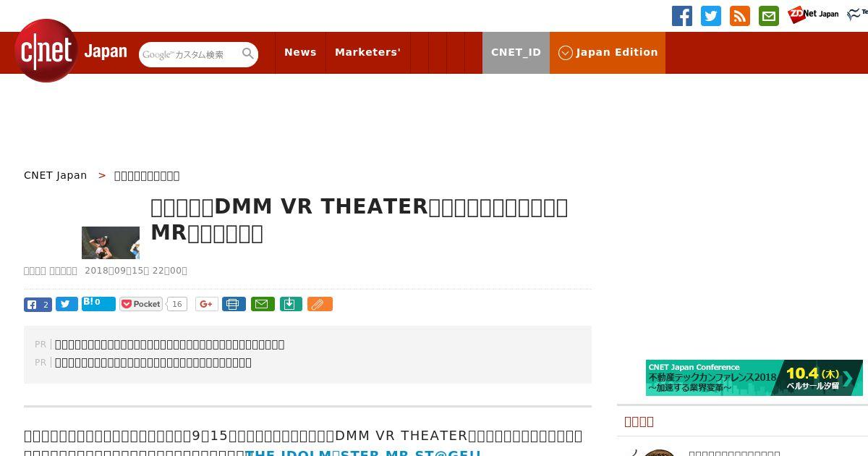868x456 pixels.
Task: Focus the Google custom search field
Action: pos(190,54)
